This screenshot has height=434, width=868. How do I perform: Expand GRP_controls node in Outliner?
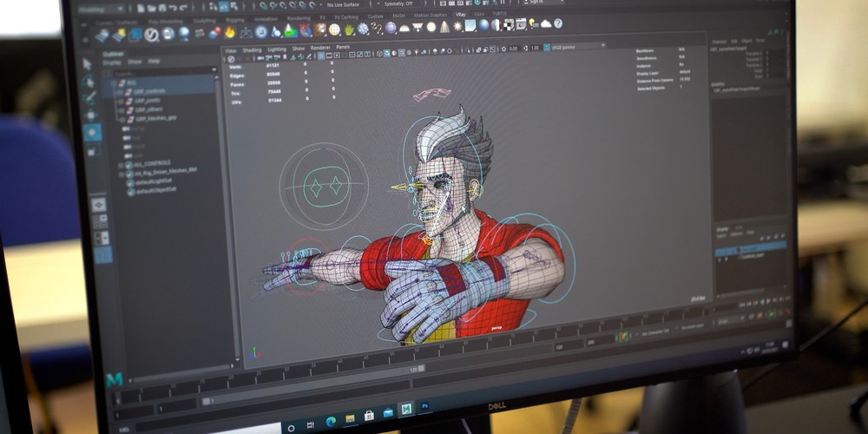tap(119, 92)
